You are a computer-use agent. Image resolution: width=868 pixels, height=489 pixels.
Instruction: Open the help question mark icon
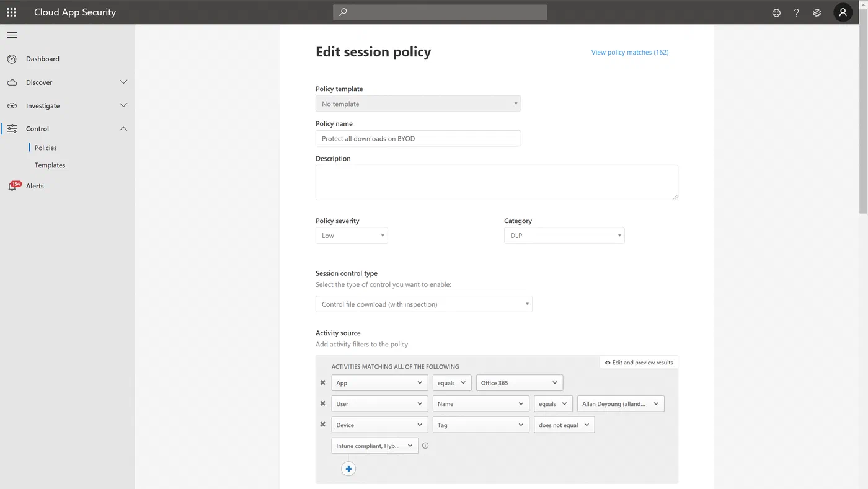(797, 12)
